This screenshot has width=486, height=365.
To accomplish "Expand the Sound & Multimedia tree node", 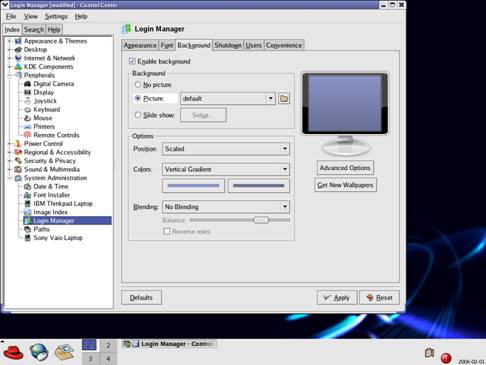I will tap(10, 169).
